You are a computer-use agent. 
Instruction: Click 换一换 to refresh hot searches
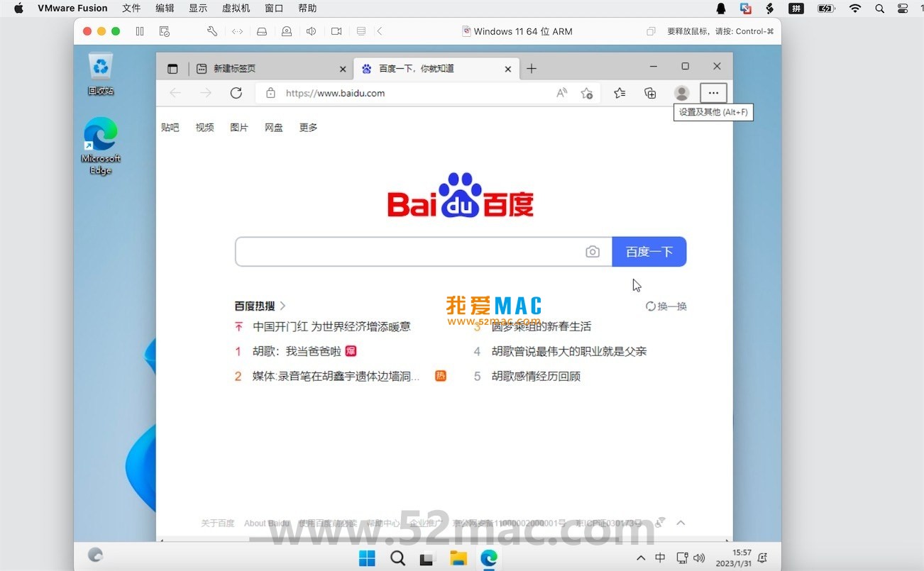(x=666, y=306)
